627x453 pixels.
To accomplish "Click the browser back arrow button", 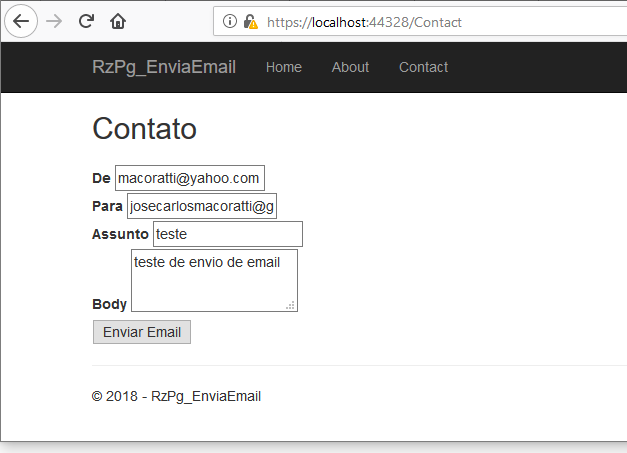I will point(21,21).
